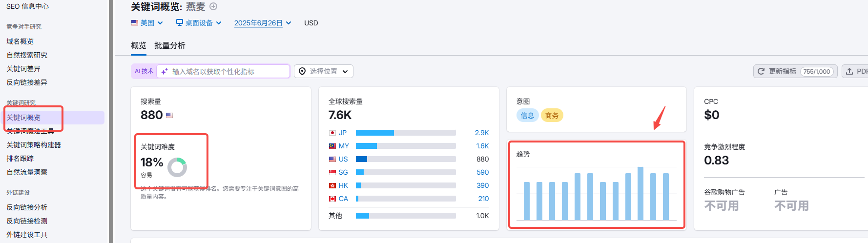Click the MY country link in global volume

(x=344, y=146)
